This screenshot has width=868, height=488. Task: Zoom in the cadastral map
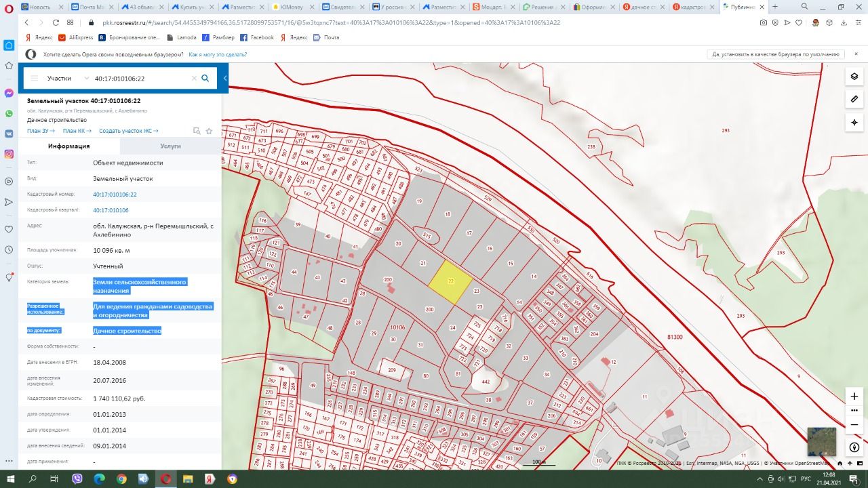click(854, 396)
